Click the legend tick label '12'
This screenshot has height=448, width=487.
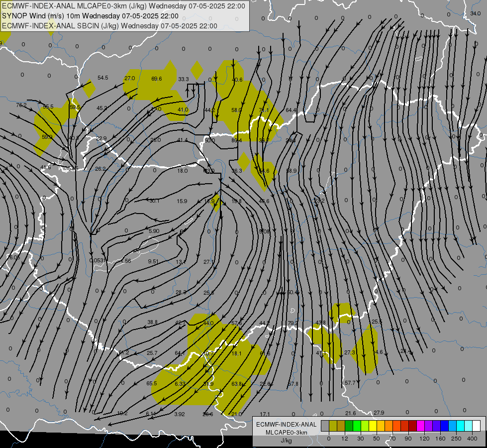(x=344, y=439)
